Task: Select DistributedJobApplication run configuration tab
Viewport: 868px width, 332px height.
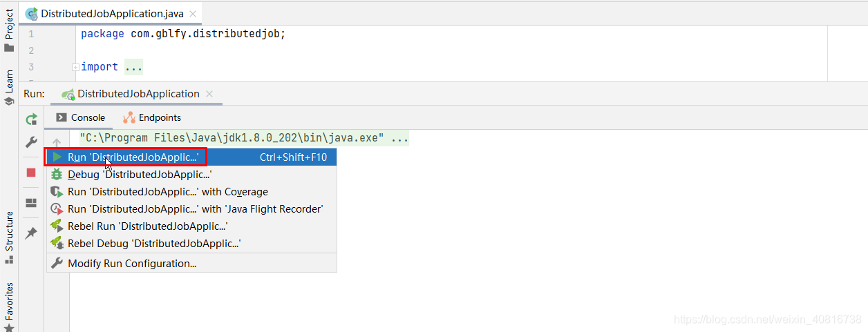Action: (x=138, y=94)
